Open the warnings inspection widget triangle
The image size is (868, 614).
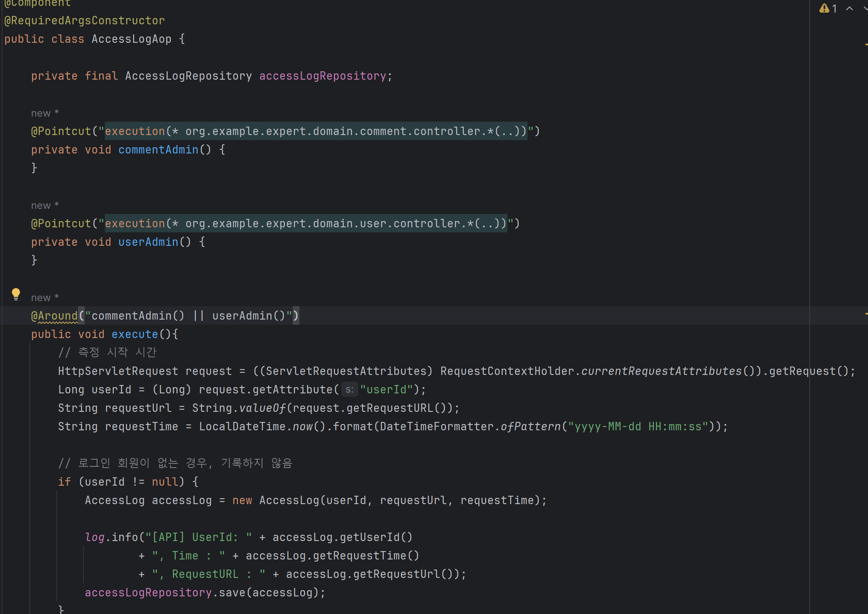click(824, 8)
